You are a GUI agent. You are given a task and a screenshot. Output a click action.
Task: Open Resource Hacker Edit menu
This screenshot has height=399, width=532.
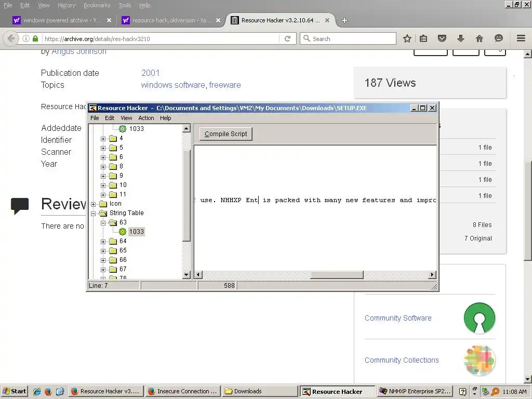pos(110,118)
